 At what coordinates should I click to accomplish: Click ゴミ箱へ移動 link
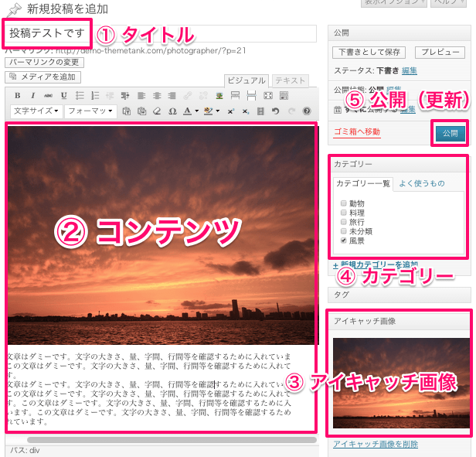click(x=357, y=132)
